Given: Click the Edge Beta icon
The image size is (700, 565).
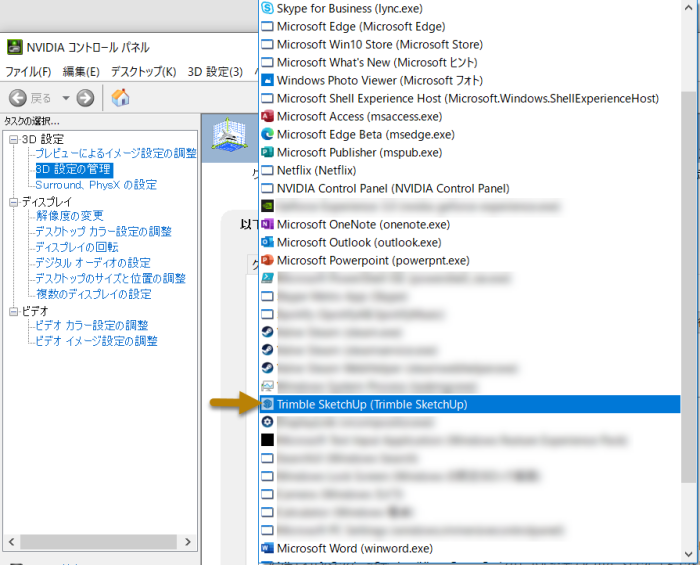Looking at the screenshot, I should pos(267,134).
